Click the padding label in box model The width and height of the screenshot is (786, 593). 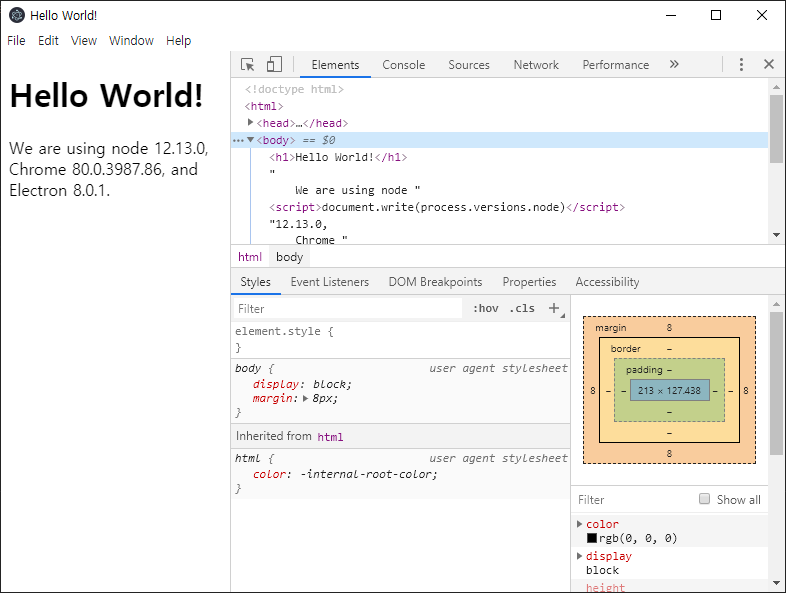(644, 370)
